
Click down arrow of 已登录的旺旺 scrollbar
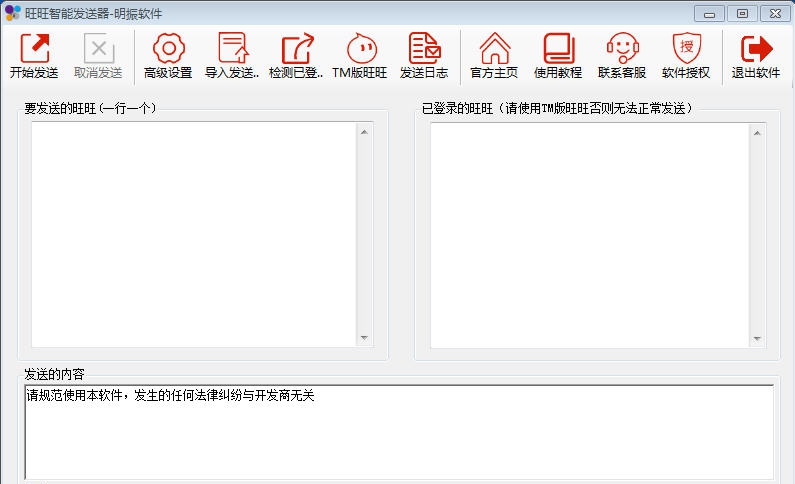[757, 339]
